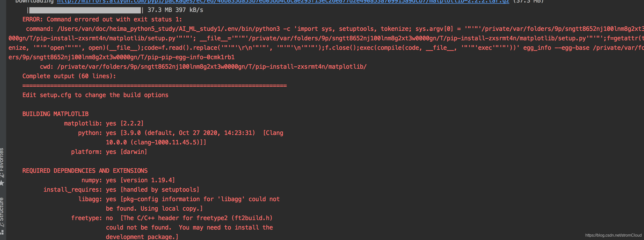Open the Favorites tool window star icon
This screenshot has height=240, width=644.
(2, 183)
